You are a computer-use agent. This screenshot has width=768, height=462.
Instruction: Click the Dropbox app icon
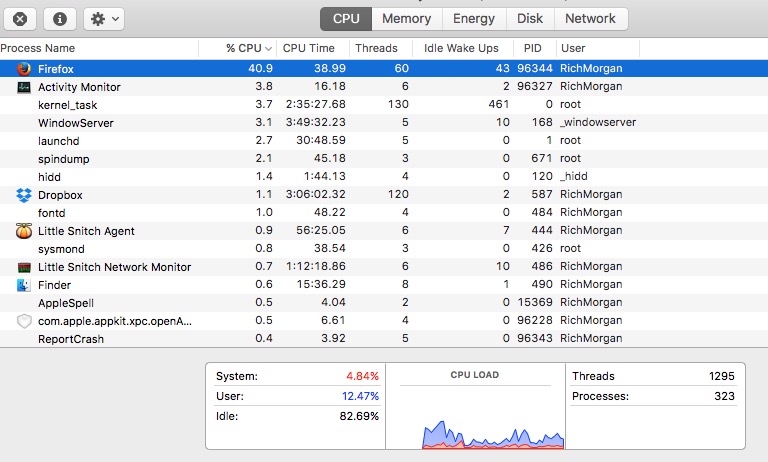click(24, 195)
